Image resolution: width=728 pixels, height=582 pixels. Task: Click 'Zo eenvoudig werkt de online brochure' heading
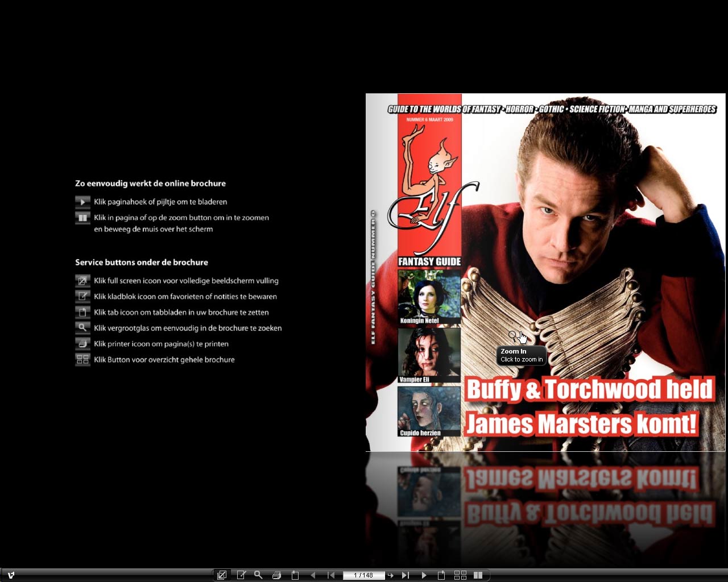coord(150,184)
